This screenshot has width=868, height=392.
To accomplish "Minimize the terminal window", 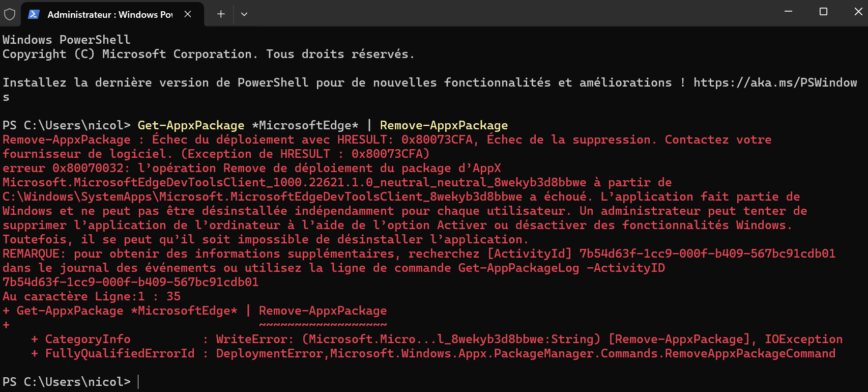I will click(788, 11).
